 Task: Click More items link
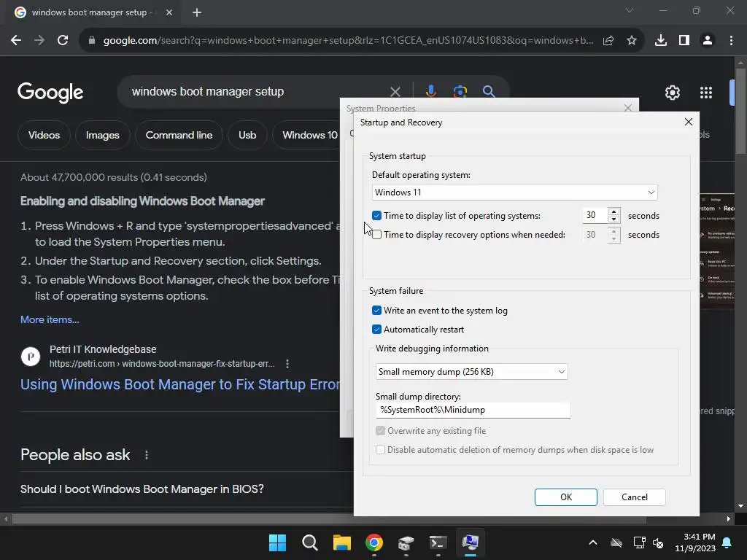pyautogui.click(x=50, y=319)
